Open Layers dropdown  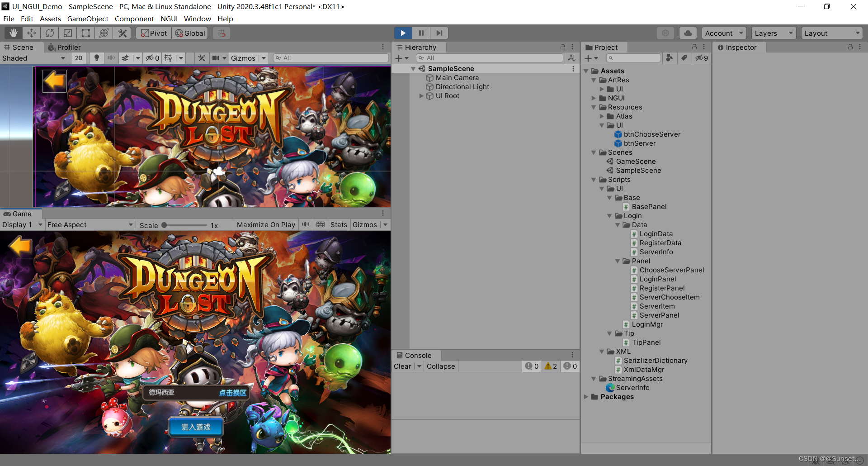tap(774, 33)
